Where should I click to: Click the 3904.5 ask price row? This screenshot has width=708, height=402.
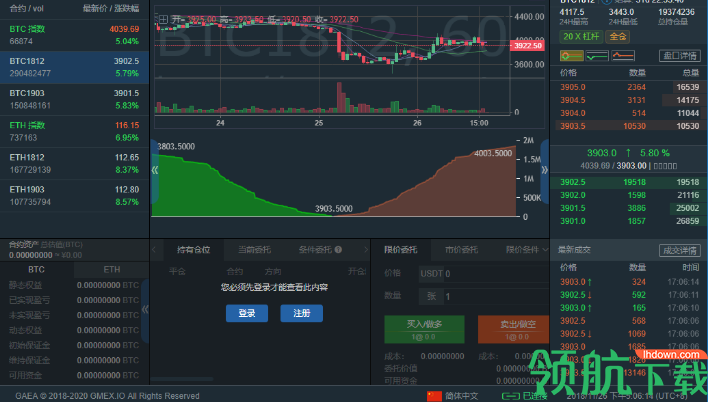pyautogui.click(x=629, y=100)
